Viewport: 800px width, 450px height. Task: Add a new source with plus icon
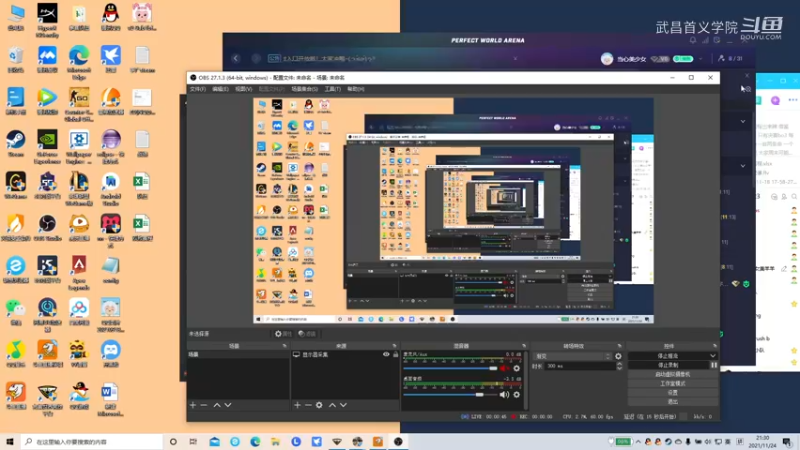[x=297, y=405]
